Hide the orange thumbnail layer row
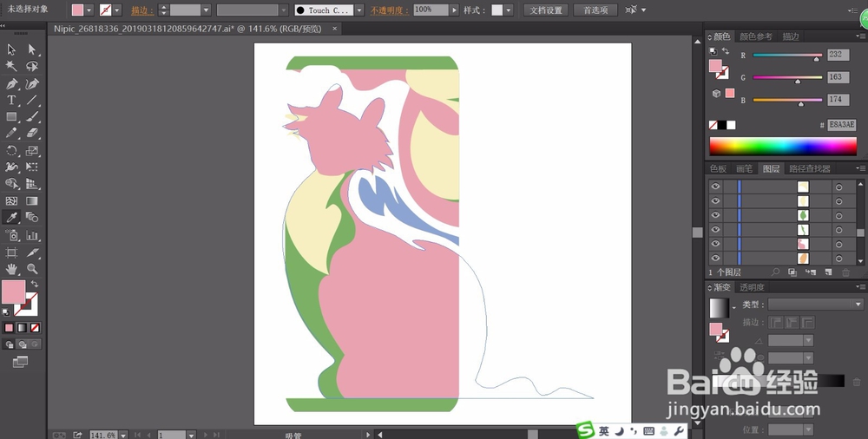This screenshot has width=868, height=439. tap(715, 258)
